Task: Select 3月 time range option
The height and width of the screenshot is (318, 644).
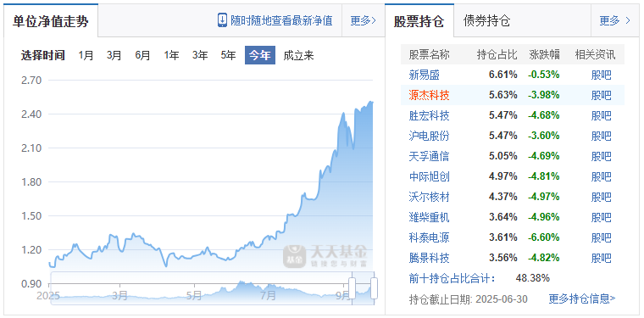Action: coord(114,55)
